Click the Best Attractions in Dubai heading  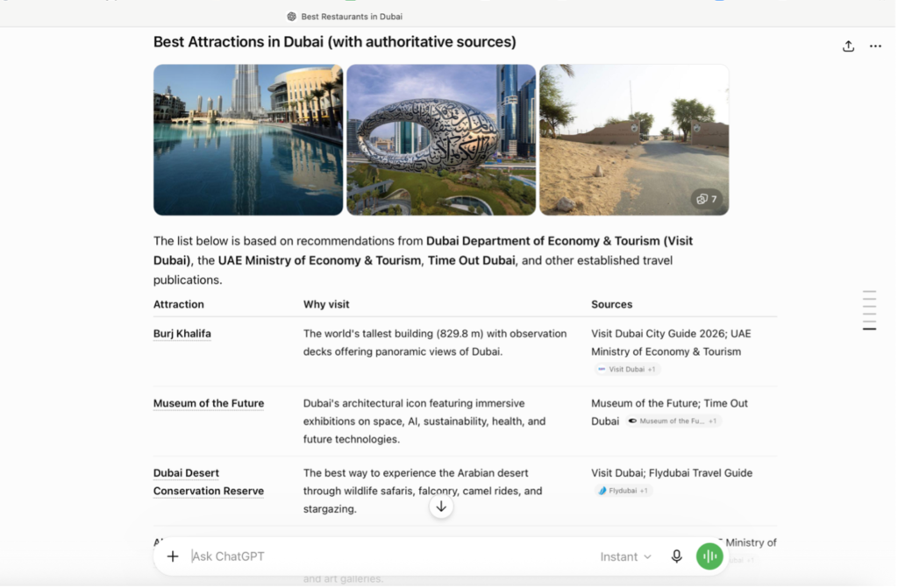click(x=335, y=42)
